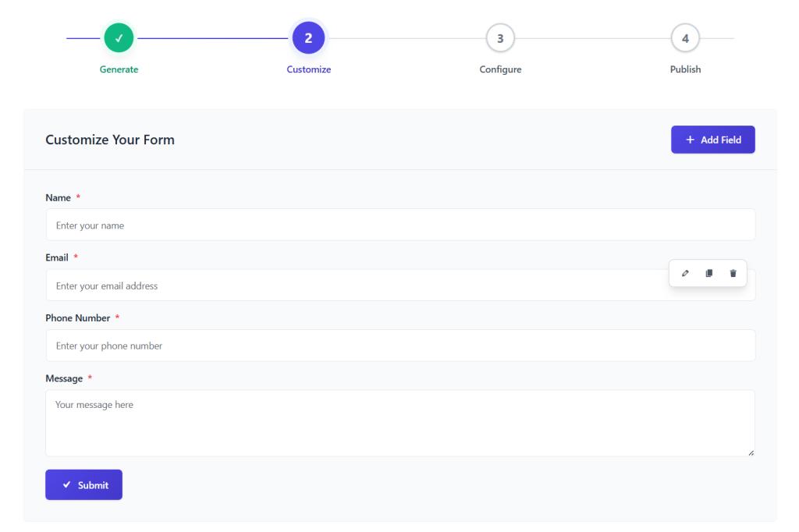Click the green Generate step checkmark
799x532 pixels.
119,37
